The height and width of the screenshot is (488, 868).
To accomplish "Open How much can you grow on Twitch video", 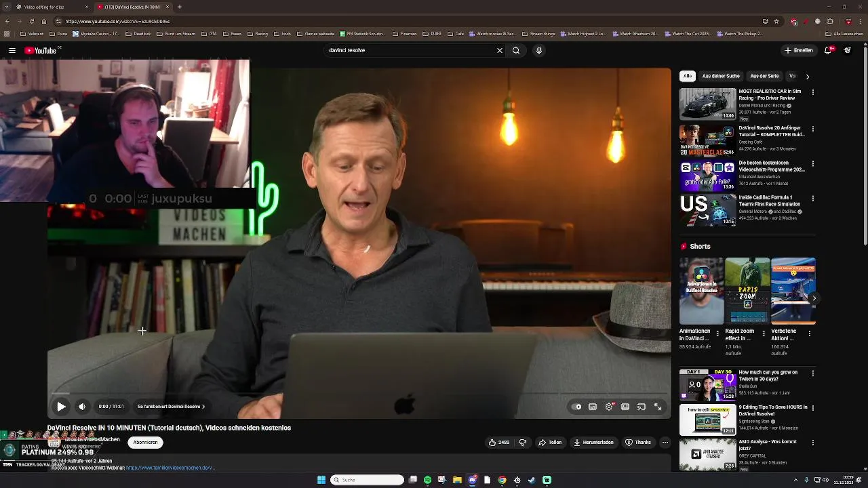I will tap(768, 375).
